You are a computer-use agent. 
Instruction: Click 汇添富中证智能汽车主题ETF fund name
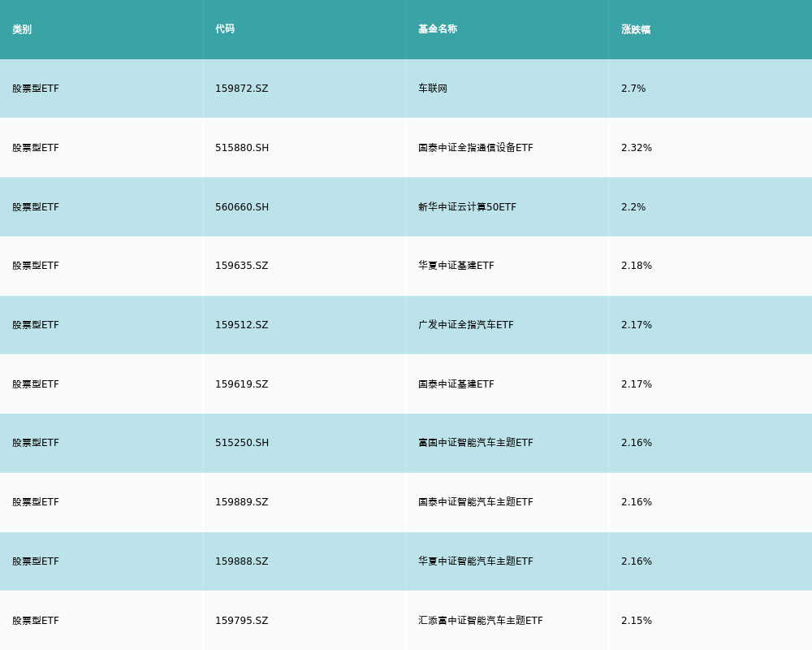pos(481,621)
